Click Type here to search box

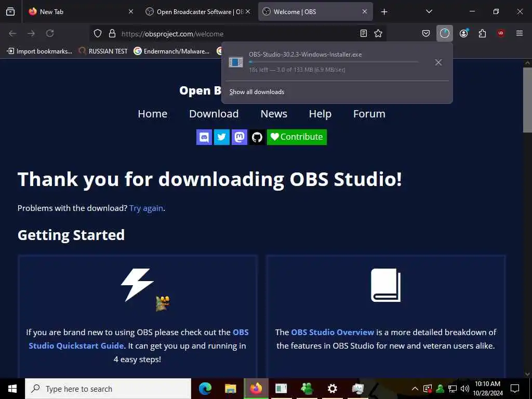coord(108,389)
